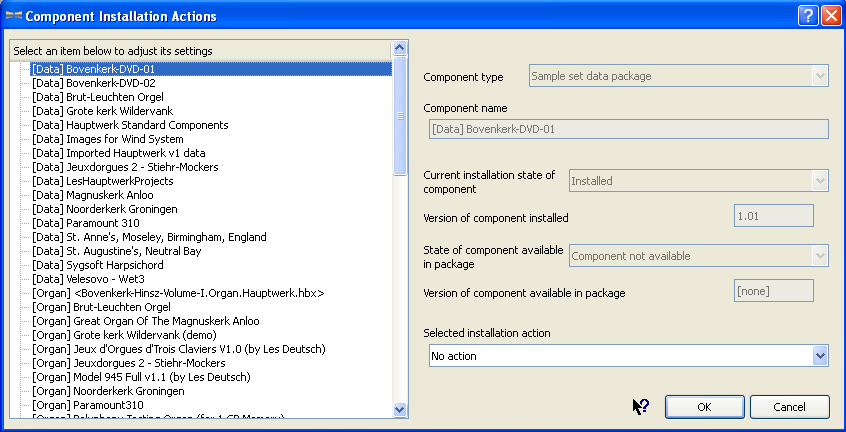Select [Data] Imported Hauptwerk v1 data

point(119,153)
